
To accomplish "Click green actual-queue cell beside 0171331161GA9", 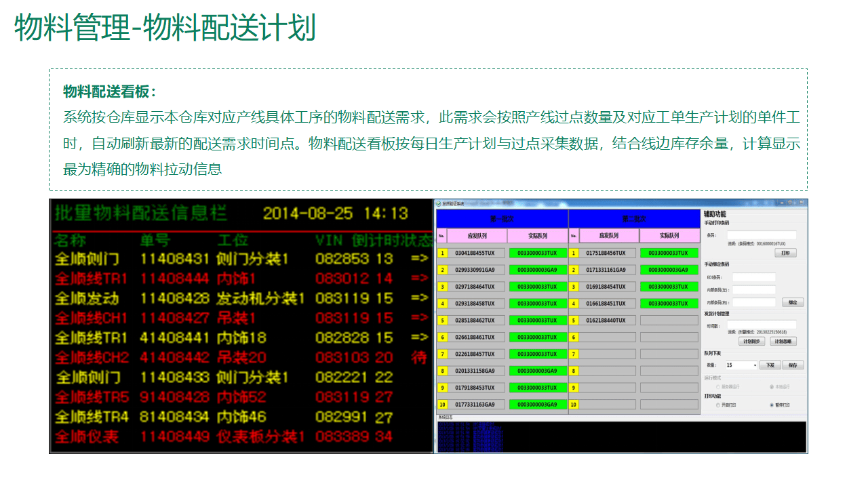I will click(669, 270).
